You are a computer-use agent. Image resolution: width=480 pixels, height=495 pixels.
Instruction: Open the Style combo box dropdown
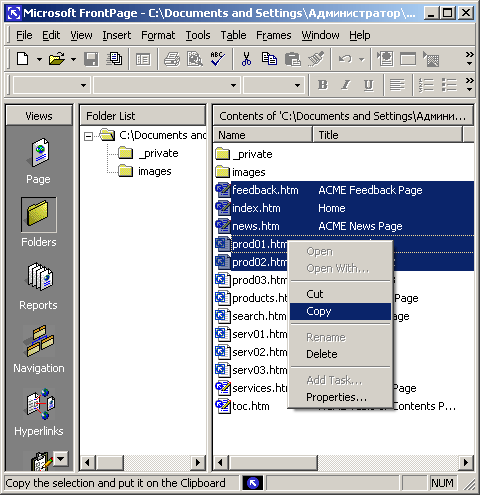click(83, 85)
